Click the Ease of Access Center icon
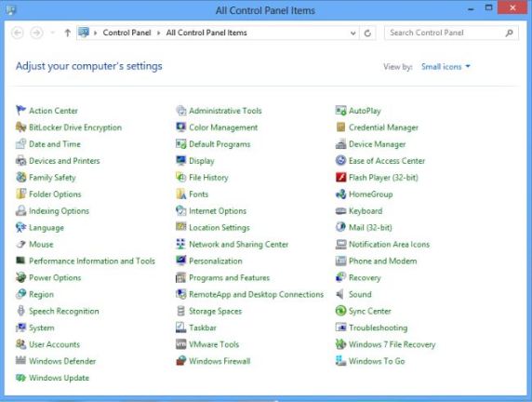The width and height of the screenshot is (532, 402). (340, 161)
